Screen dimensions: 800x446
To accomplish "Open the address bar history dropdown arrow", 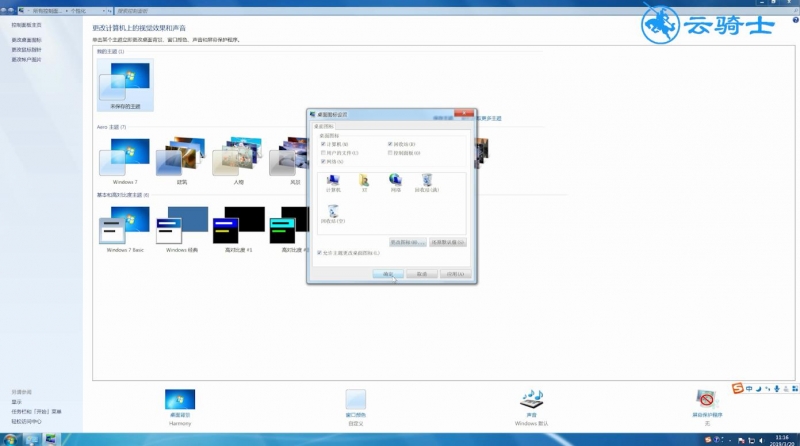I will point(104,10).
